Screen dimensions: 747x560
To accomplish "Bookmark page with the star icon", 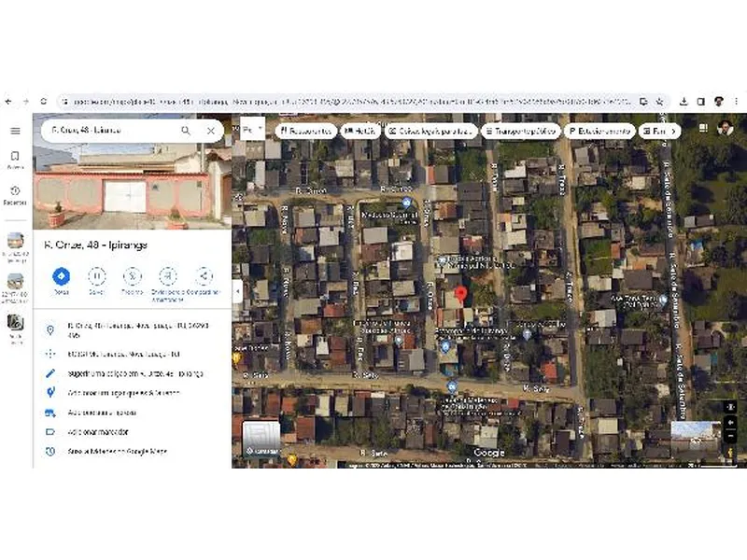I will pyautogui.click(x=659, y=101).
